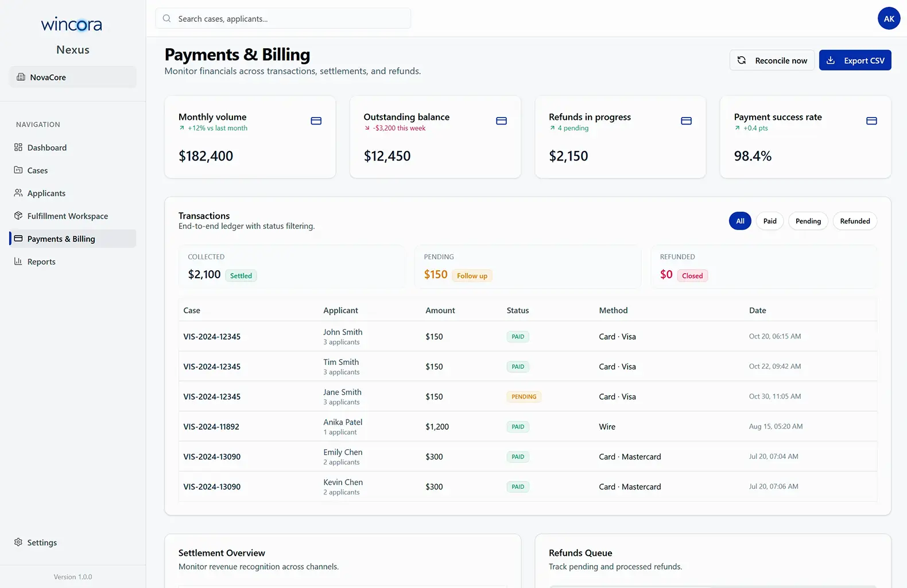Export transactions with Export CSV
This screenshot has width=907, height=588.
pos(855,61)
